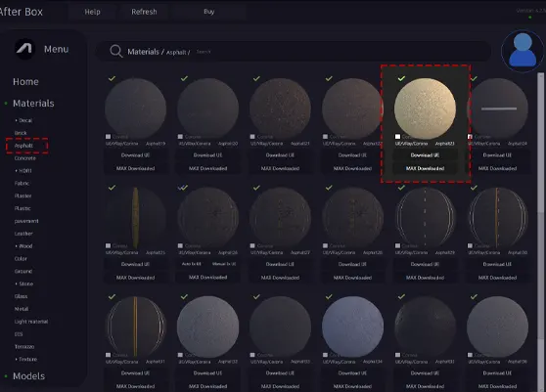Tick the Corona checkbox for Asphalt27
546x392 pixels.
(252, 246)
